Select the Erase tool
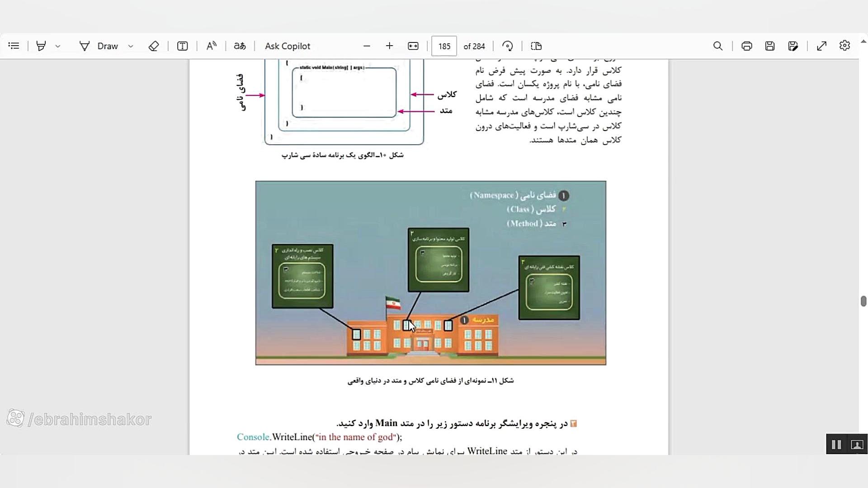This screenshot has width=868, height=488. pos(154,46)
